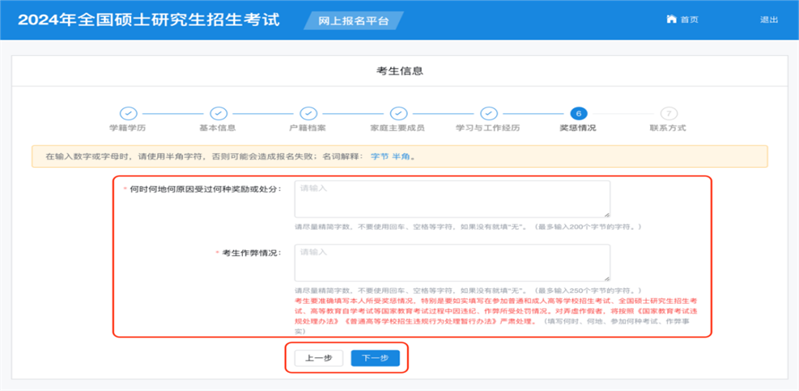Open the 字节 term explanation link
Image resolution: width=799 pixels, height=391 pixels.
pyautogui.click(x=379, y=157)
